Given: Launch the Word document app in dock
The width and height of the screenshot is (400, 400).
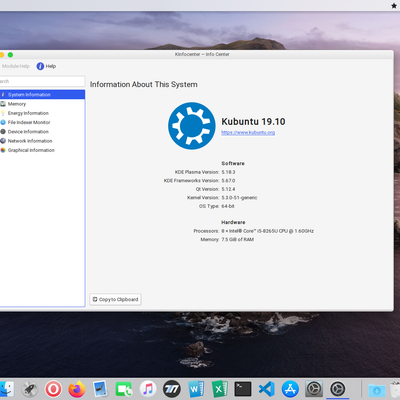Looking at the screenshot, I should [x=196, y=389].
